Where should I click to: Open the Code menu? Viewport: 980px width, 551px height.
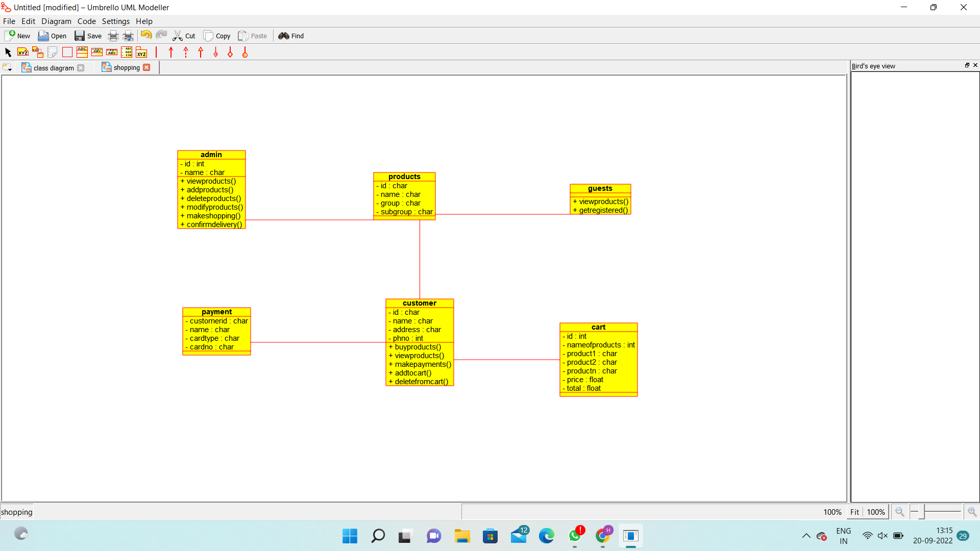(86, 21)
